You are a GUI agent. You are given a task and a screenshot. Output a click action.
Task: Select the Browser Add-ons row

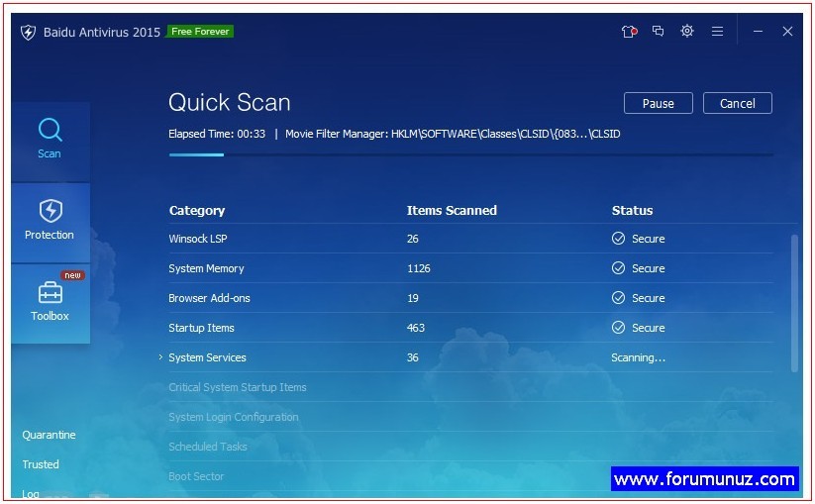(x=471, y=298)
